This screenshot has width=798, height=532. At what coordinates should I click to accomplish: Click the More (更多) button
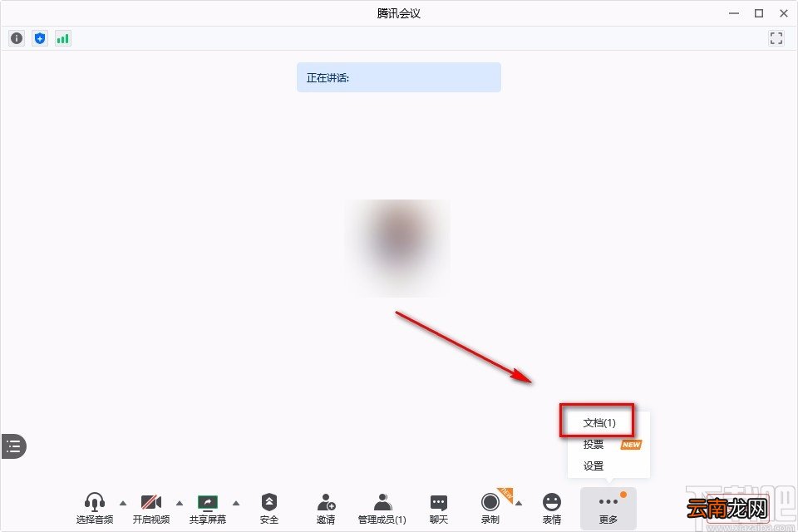608,508
